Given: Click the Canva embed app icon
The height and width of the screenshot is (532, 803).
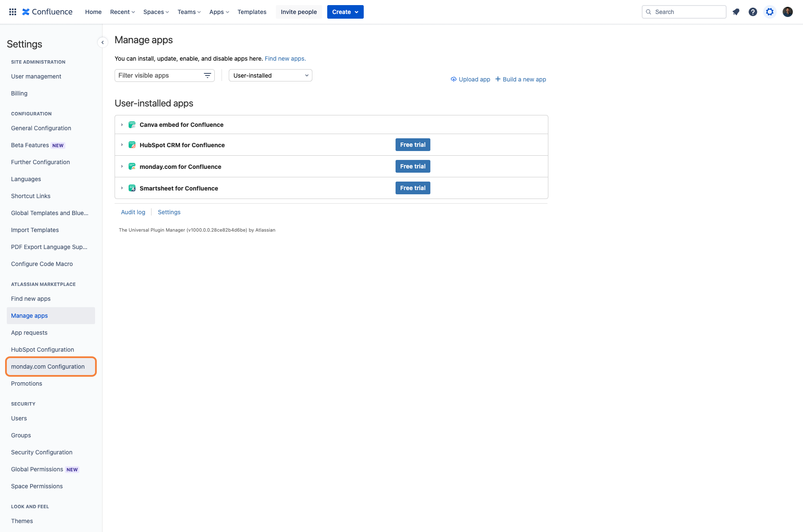Looking at the screenshot, I should tap(132, 125).
